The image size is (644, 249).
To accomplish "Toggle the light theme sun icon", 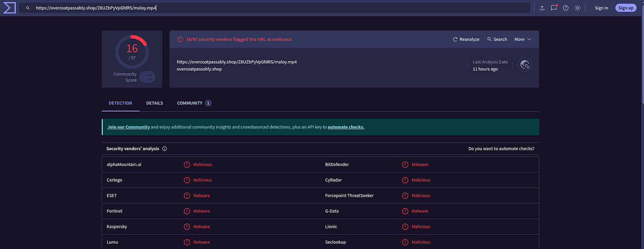I will click(x=577, y=8).
